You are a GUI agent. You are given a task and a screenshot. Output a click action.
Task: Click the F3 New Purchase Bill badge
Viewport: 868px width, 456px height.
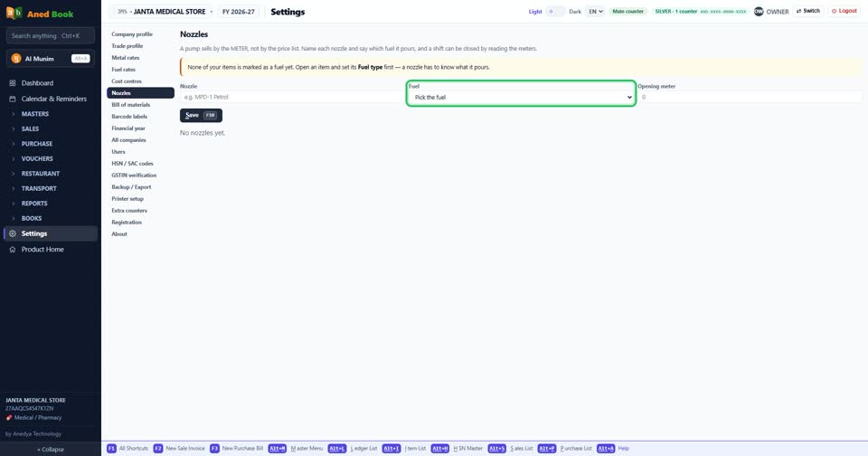(x=214, y=448)
